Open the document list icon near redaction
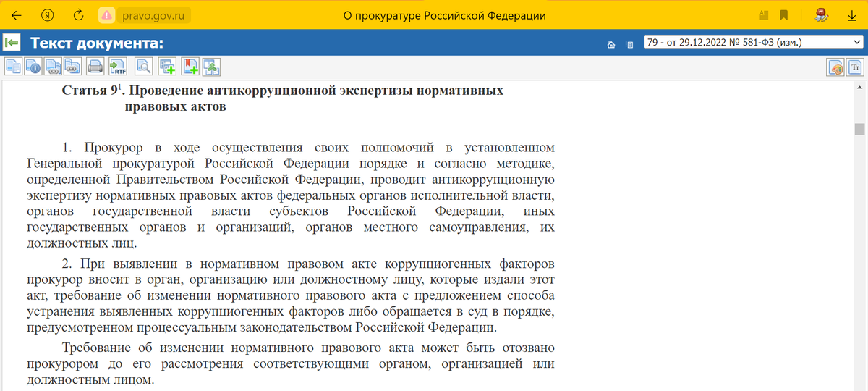Screen dimensions: 868x391 [629, 45]
